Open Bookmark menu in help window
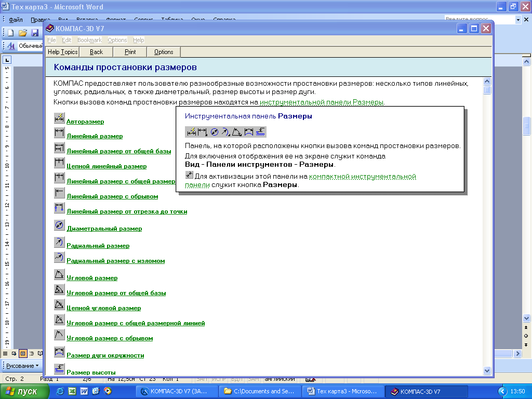 pyautogui.click(x=89, y=40)
